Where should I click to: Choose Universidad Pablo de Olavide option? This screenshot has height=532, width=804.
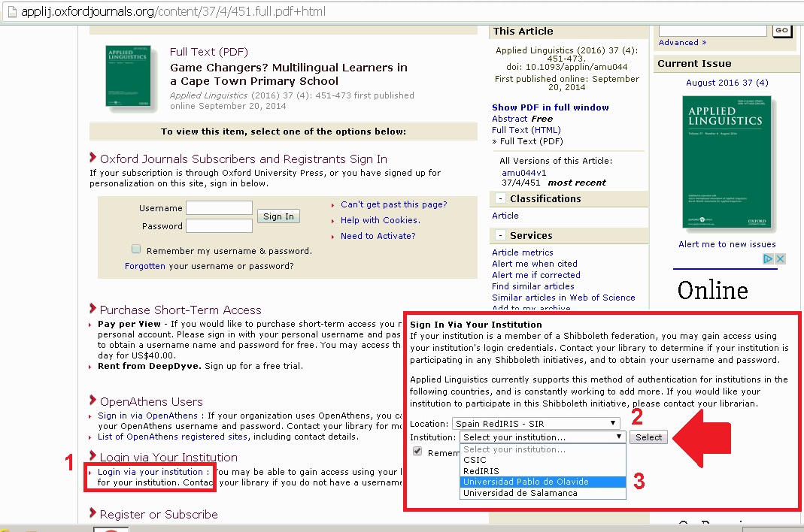pos(542,482)
